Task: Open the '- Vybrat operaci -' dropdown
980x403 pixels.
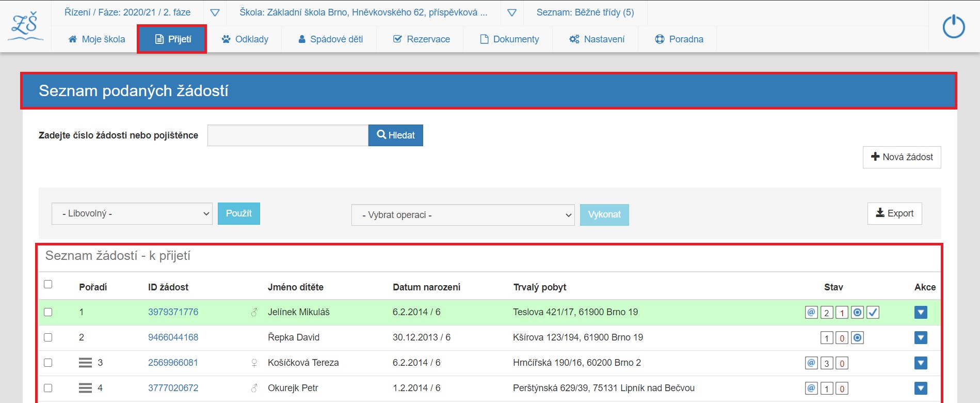Action: click(x=463, y=215)
